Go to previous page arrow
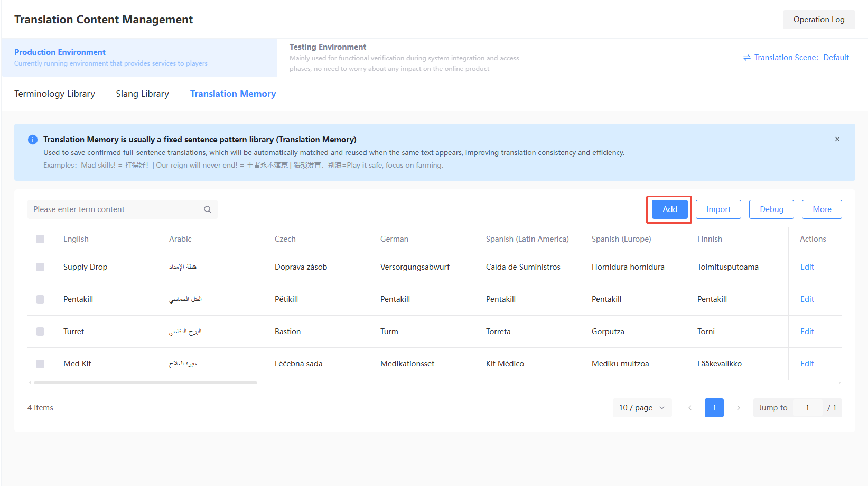 coord(690,408)
